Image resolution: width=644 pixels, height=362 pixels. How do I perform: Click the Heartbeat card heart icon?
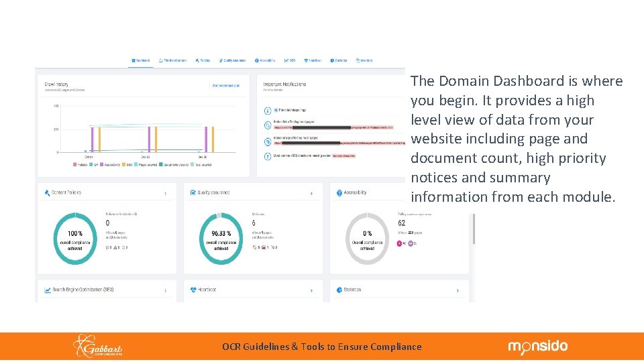tap(193, 290)
